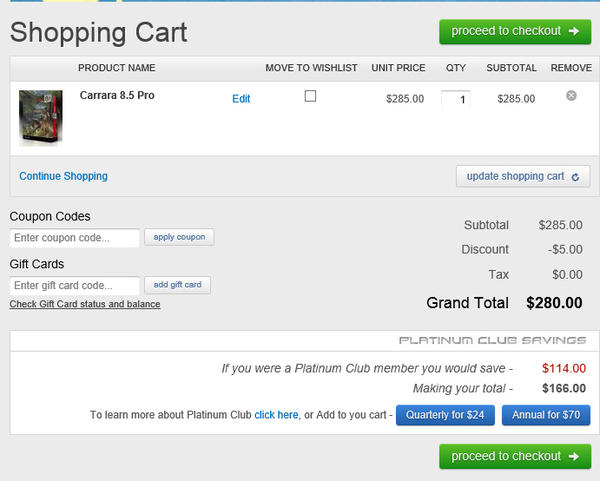This screenshot has width=600, height=481.
Task: Remove Carrara 8.5 Pro from cart
Action: click(571, 96)
